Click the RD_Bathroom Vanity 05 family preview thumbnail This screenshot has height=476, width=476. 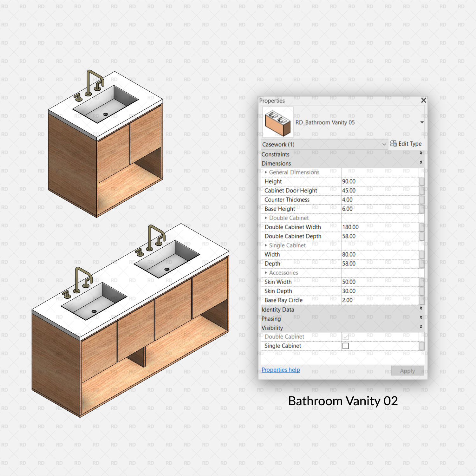277,122
